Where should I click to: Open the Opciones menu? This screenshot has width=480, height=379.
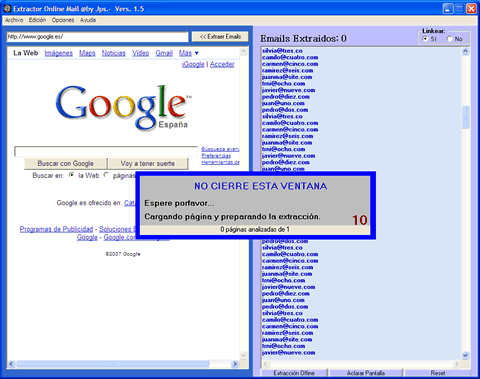click(63, 20)
